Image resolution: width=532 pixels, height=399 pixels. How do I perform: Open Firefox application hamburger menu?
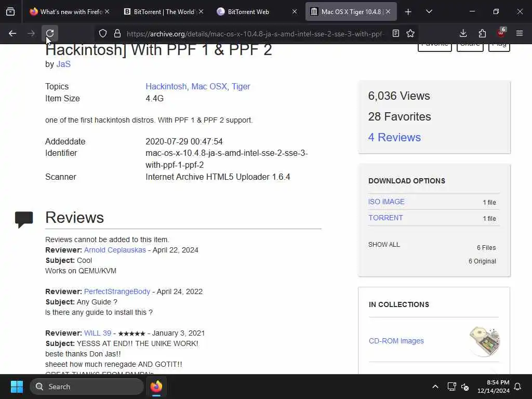tap(520, 33)
